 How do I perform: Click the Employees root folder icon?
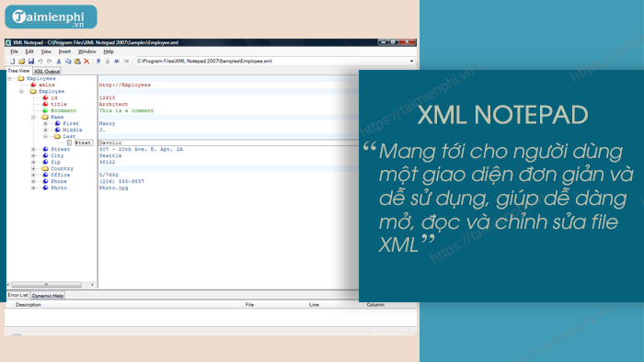pyautogui.click(x=21, y=78)
